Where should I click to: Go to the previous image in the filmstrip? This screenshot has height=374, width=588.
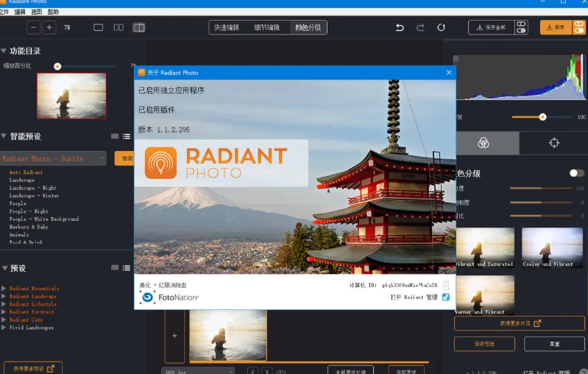point(253,371)
